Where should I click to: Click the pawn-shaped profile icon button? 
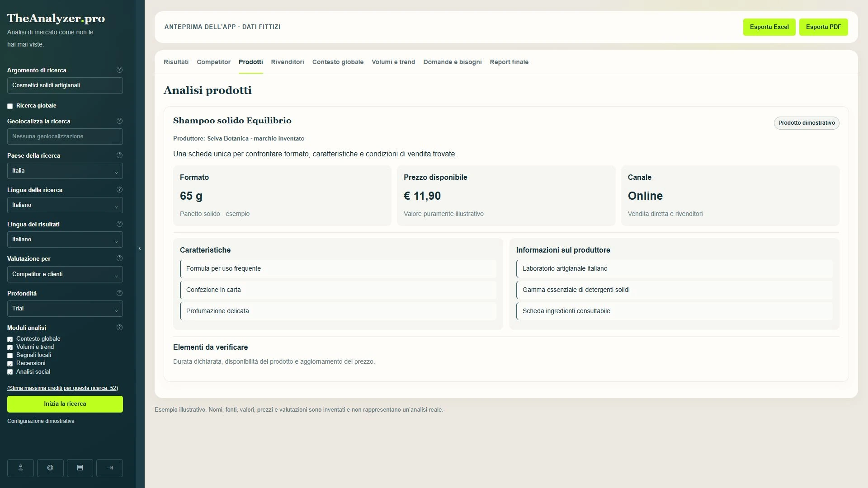tap(20, 468)
